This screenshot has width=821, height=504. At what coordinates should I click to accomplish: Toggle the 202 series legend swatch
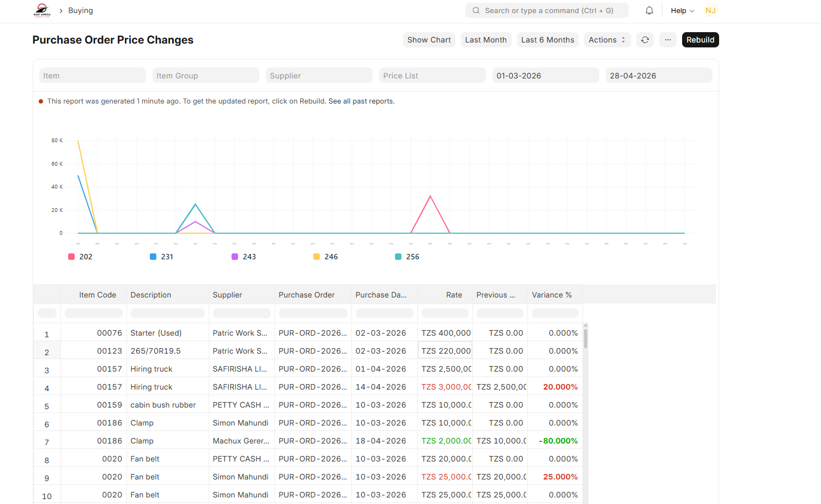71,257
